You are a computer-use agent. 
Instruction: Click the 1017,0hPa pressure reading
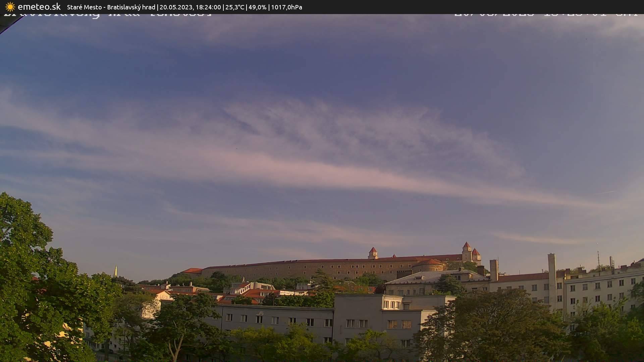pos(286,7)
